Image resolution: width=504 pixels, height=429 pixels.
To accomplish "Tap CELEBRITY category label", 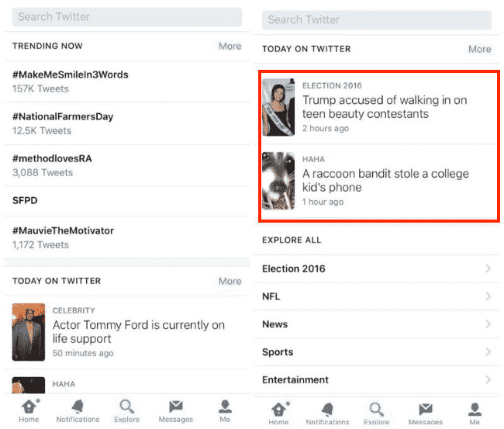I will click(x=74, y=310).
